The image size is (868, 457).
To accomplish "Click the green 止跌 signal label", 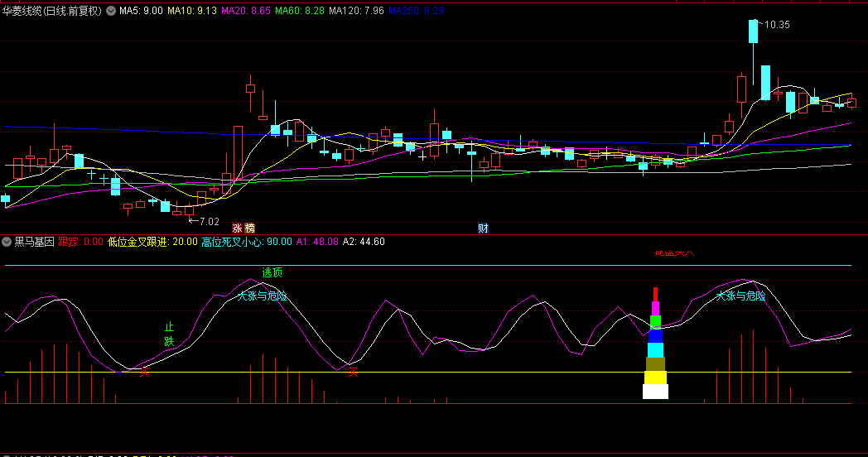I will (169, 334).
